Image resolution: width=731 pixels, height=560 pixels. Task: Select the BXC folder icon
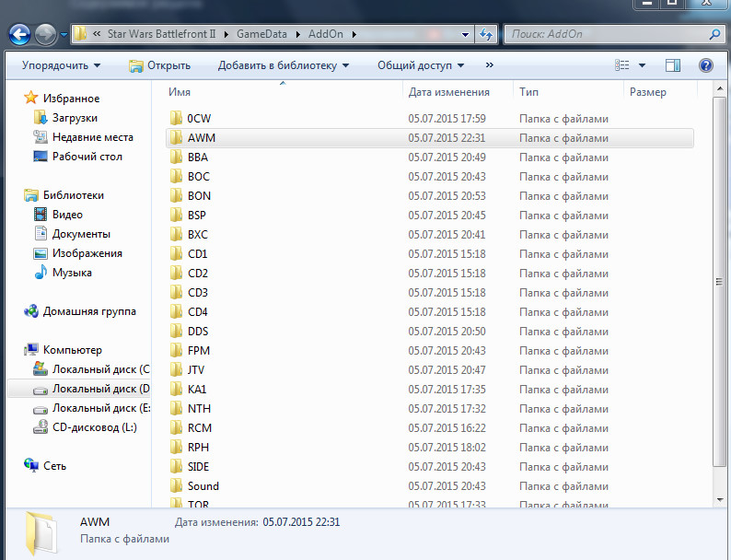pos(176,235)
